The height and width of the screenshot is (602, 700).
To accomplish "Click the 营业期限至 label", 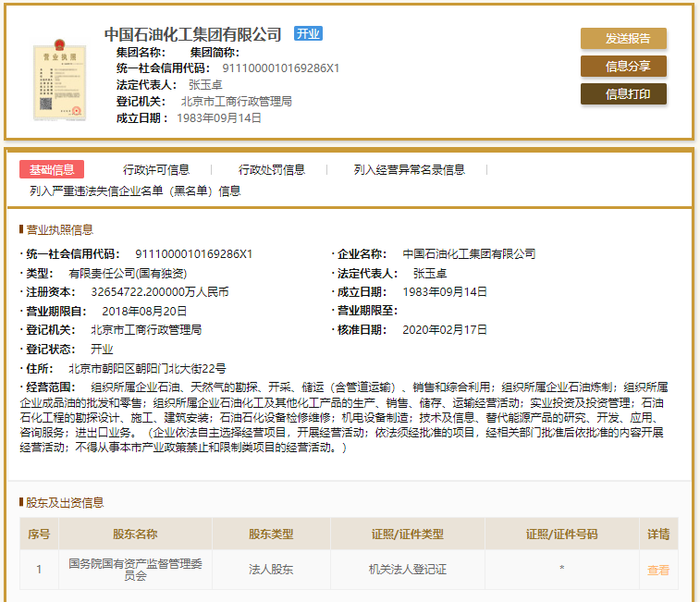I will point(367,312).
